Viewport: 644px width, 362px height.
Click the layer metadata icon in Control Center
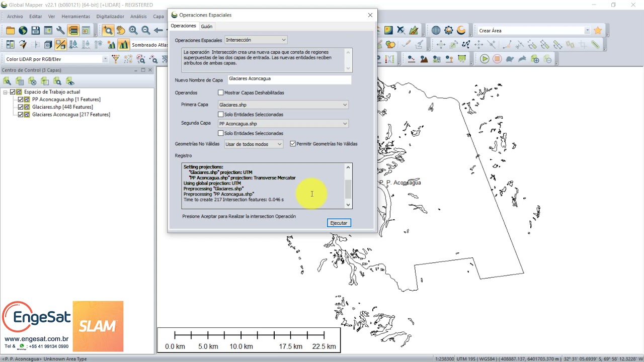click(x=20, y=81)
